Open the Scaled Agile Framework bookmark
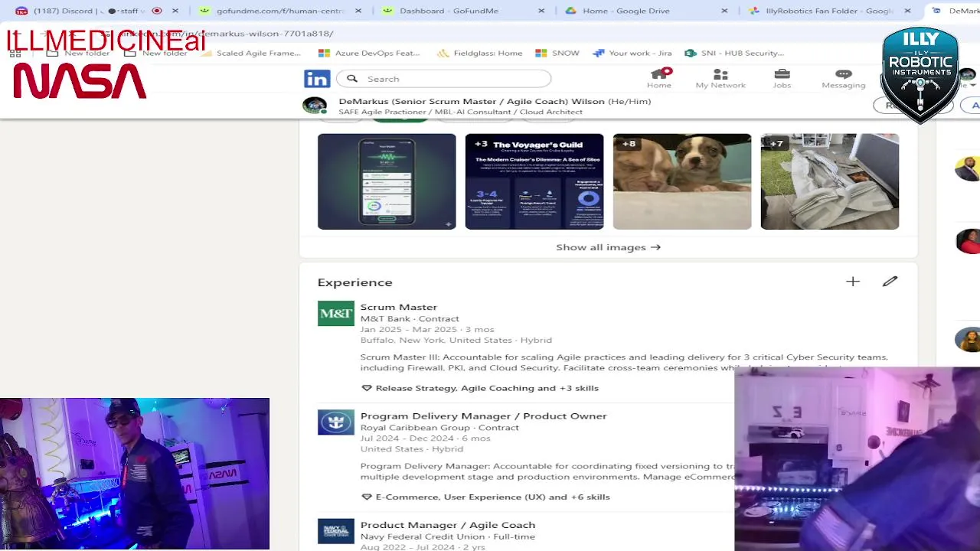The width and height of the screenshot is (980, 551). [x=252, y=53]
